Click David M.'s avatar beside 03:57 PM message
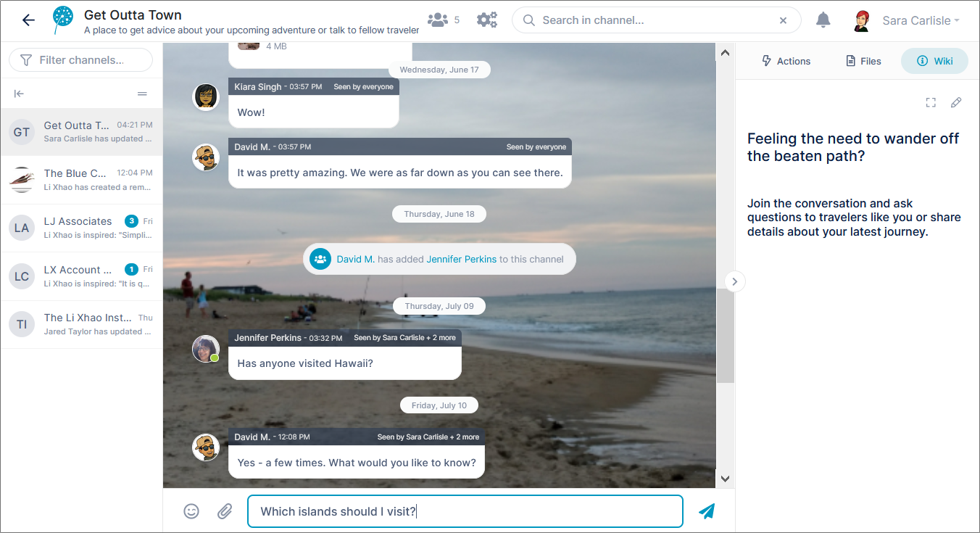Image resolution: width=980 pixels, height=533 pixels. click(206, 157)
